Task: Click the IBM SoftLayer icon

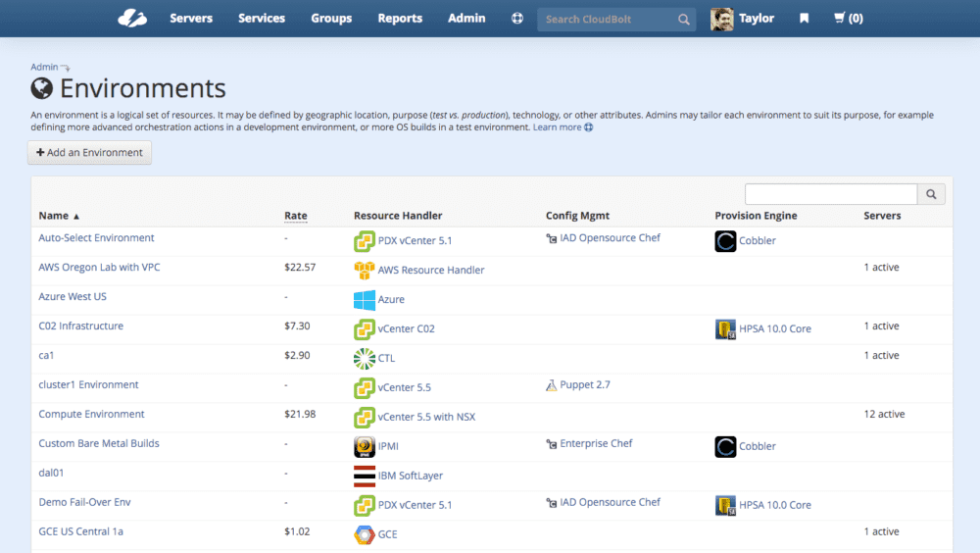Action: click(365, 476)
